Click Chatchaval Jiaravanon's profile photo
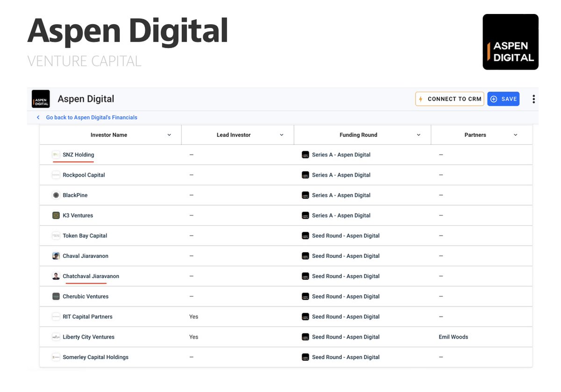This screenshot has width=561, height=392. (56, 276)
